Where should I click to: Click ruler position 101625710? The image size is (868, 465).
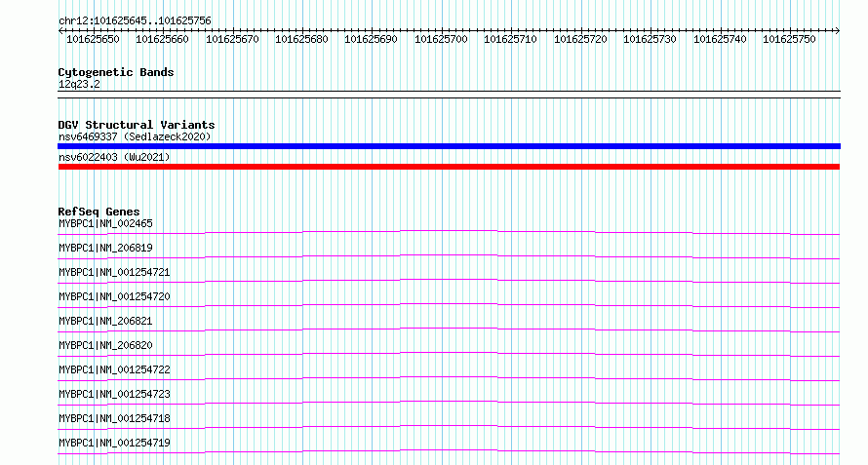click(x=510, y=39)
